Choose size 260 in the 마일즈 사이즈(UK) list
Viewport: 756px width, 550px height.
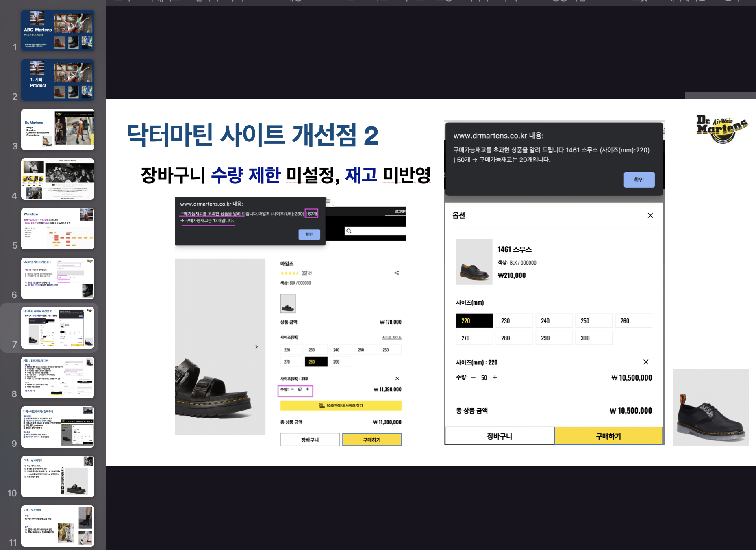390,350
